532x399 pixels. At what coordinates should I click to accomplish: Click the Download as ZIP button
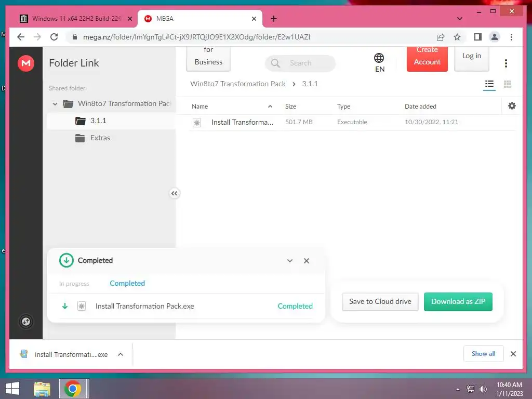(x=458, y=302)
